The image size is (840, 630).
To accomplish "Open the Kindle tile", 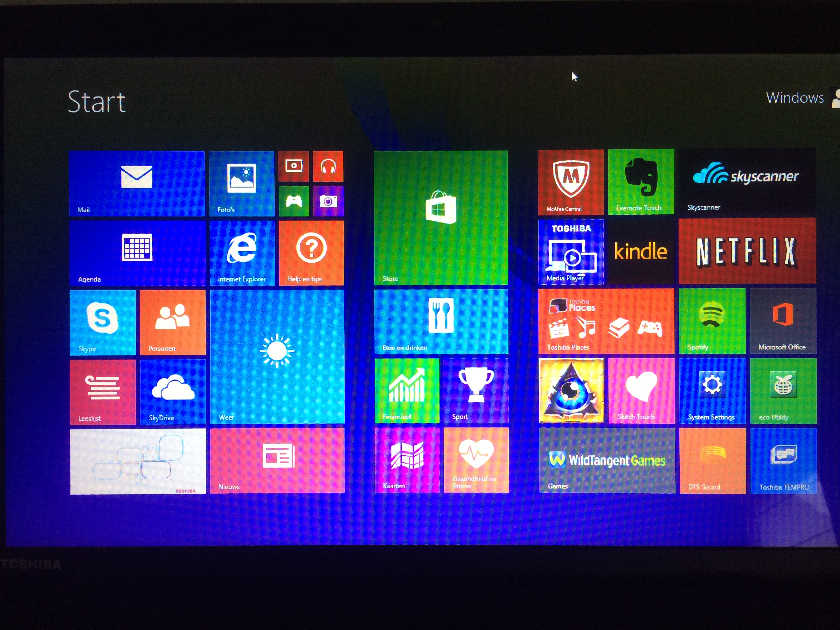I will [x=641, y=251].
